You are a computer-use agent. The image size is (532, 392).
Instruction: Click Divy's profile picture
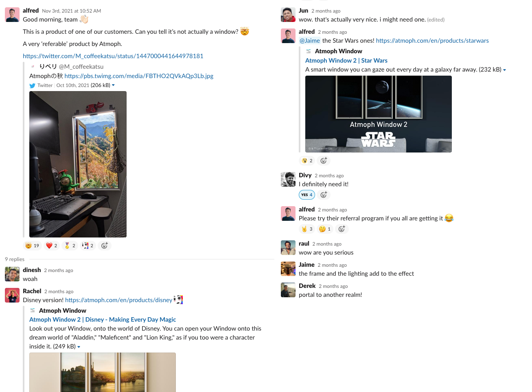click(288, 179)
